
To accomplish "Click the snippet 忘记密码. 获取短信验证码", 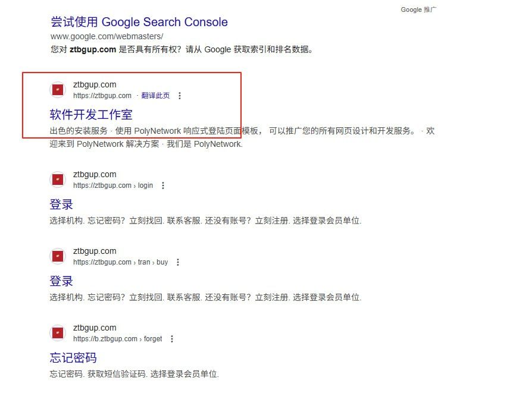I will coord(134,374).
